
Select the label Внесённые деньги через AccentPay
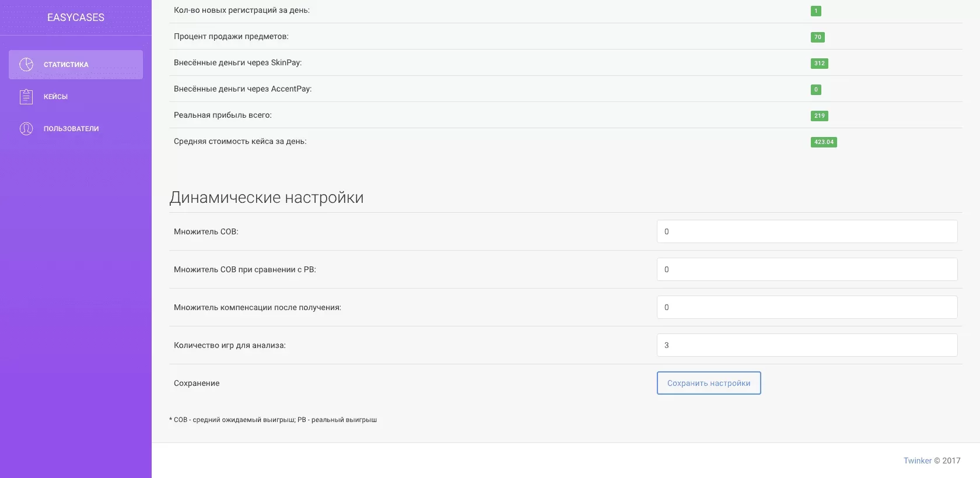coord(243,89)
